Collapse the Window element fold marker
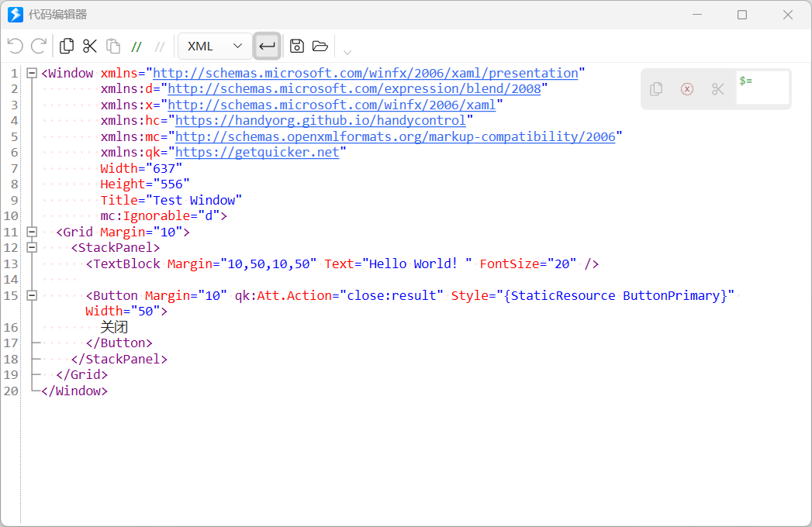 tap(32, 73)
